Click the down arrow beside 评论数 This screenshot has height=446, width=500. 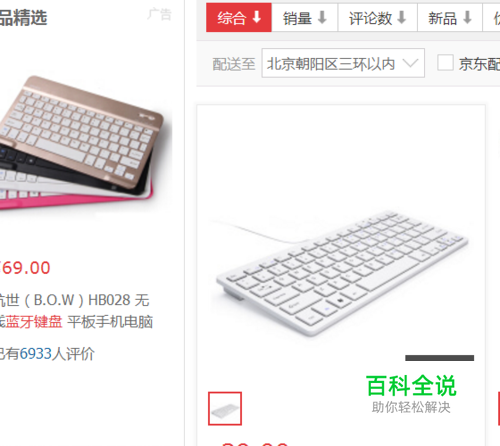point(402,17)
